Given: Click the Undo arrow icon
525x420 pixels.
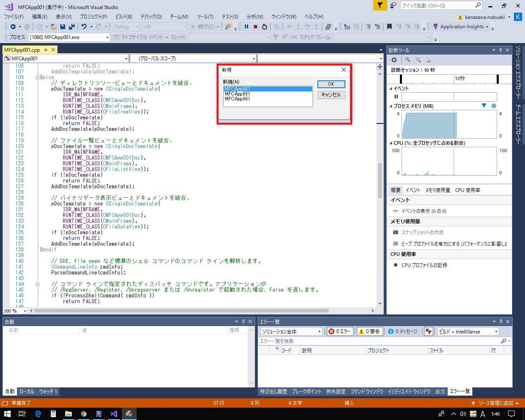Looking at the screenshot, I should click(x=84, y=27).
